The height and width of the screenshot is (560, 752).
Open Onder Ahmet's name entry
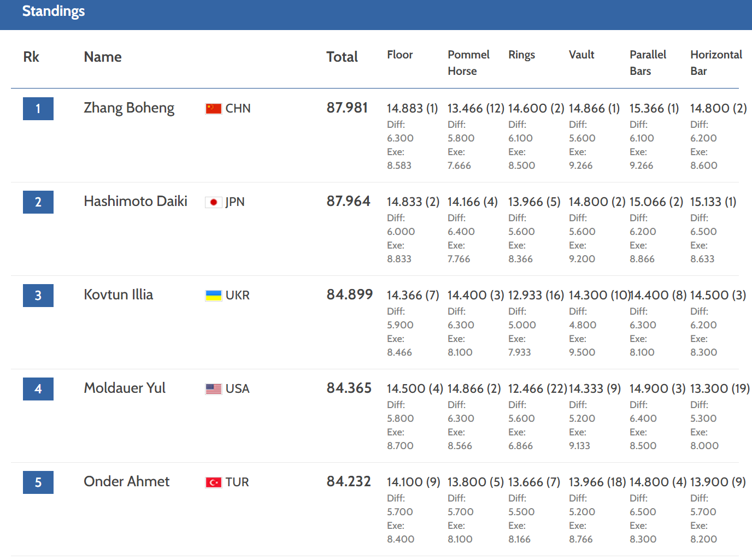click(x=127, y=481)
